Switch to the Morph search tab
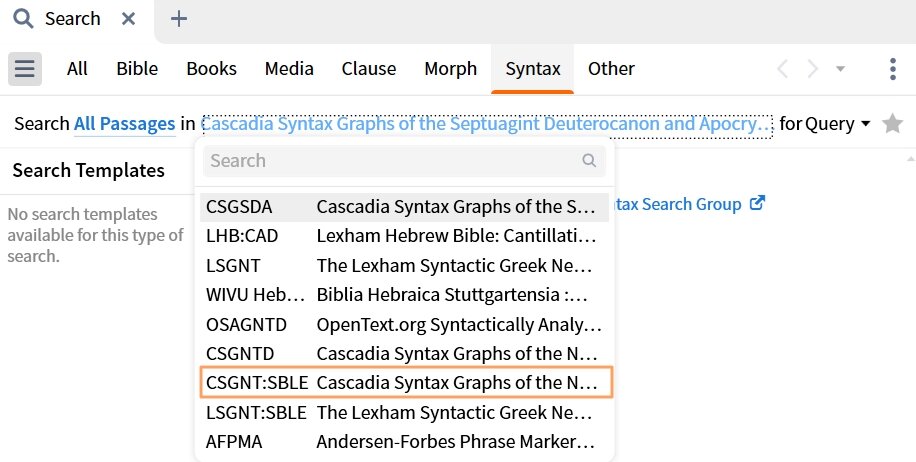This screenshot has width=916, height=462. pos(450,69)
